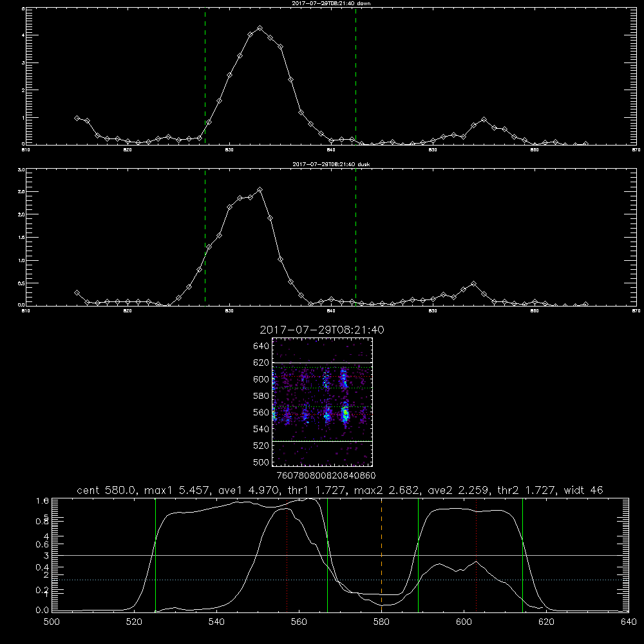Click the upper white horizontal line in the spectral image

tap(323, 363)
